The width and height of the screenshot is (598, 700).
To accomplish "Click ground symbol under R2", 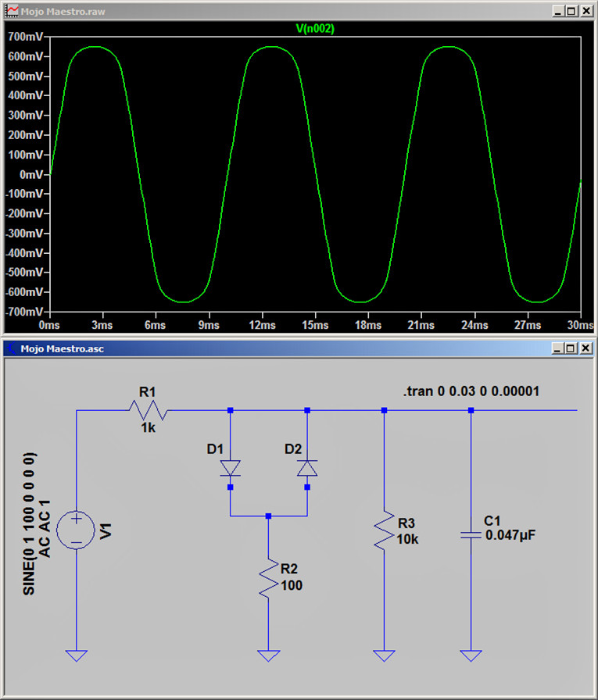I will point(268,655).
